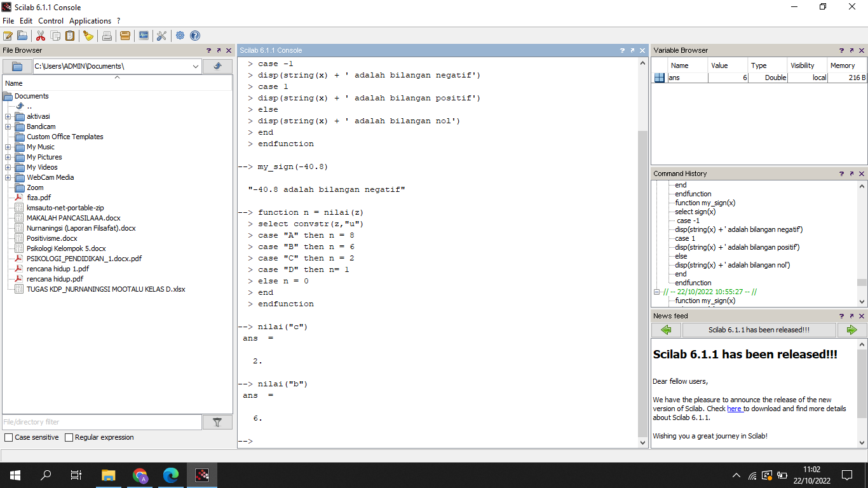The height and width of the screenshot is (488, 868).
Task: Open Scilab demonstrations gear icon
Action: (180, 36)
